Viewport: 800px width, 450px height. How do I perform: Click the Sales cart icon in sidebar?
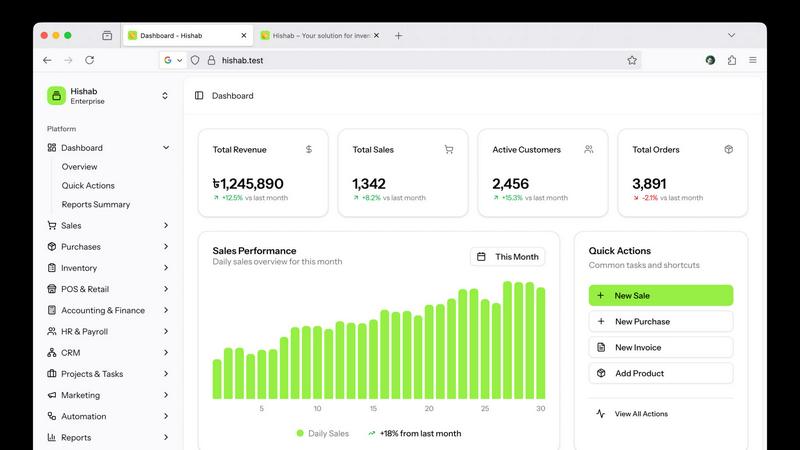52,225
